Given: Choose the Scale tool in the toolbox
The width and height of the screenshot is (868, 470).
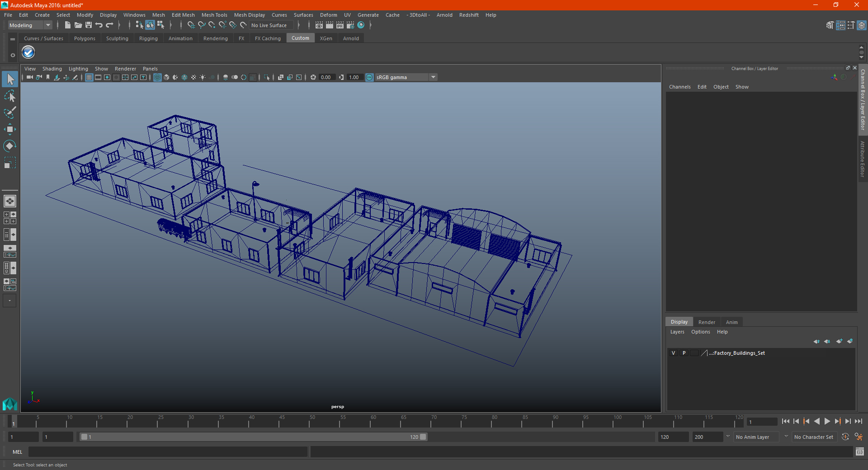Looking at the screenshot, I should coord(10,163).
